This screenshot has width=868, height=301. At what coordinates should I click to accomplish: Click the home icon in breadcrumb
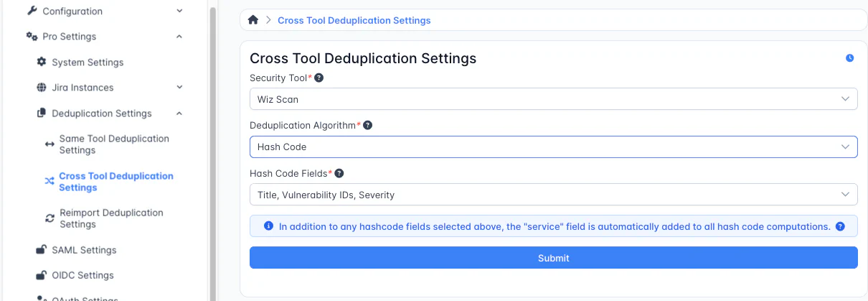253,20
